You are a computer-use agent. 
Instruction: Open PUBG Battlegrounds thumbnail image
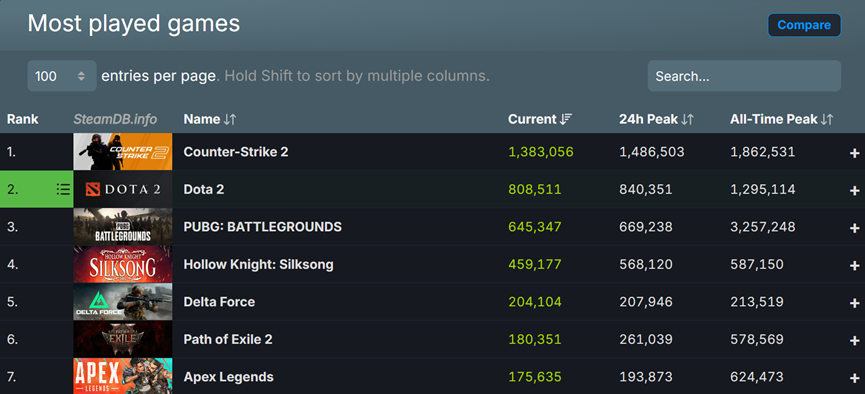(x=122, y=227)
